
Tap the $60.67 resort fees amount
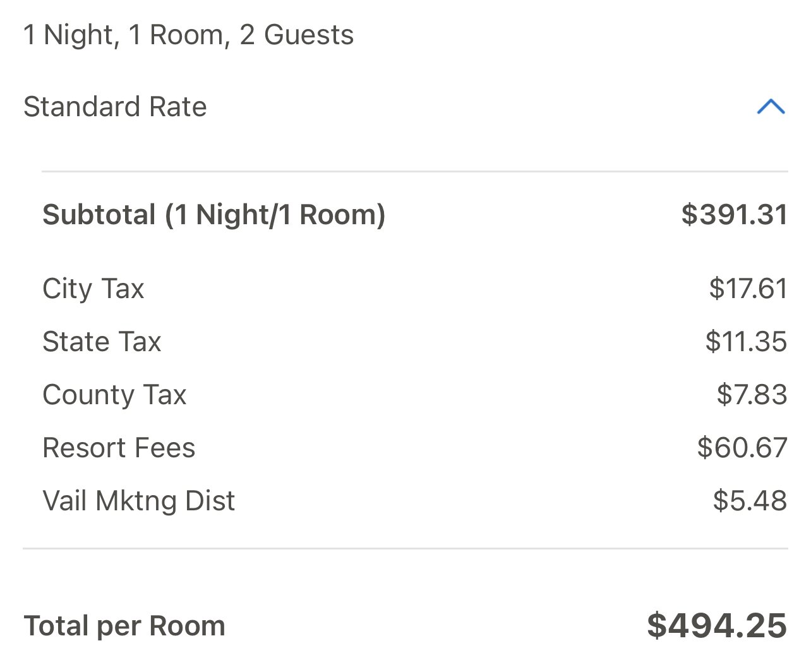742,448
